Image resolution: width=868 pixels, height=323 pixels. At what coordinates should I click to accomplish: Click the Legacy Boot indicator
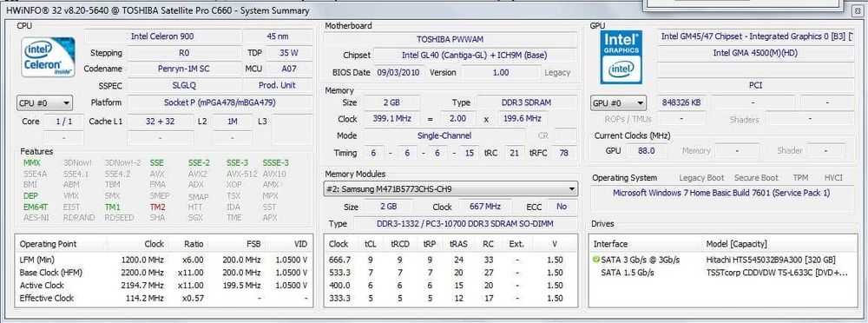pos(701,178)
